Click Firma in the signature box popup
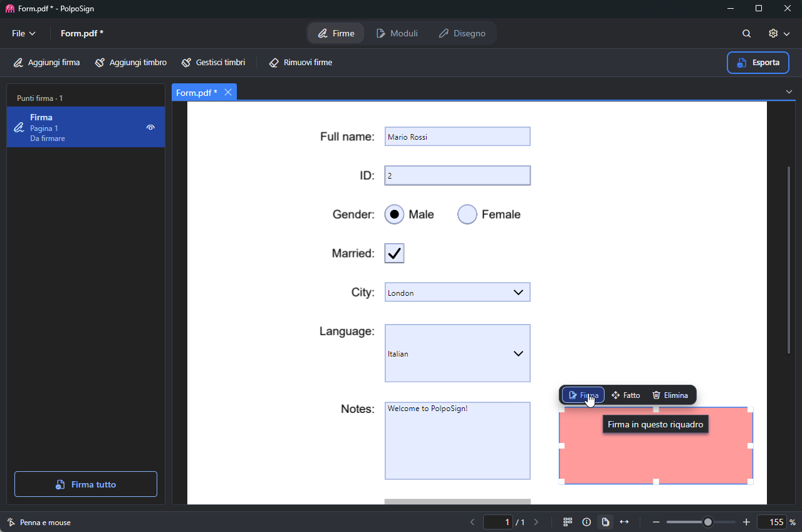802x532 pixels. pyautogui.click(x=583, y=395)
